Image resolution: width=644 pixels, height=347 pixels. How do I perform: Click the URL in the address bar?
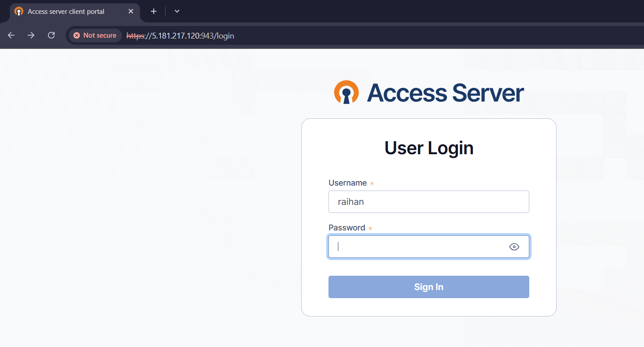[x=180, y=35]
